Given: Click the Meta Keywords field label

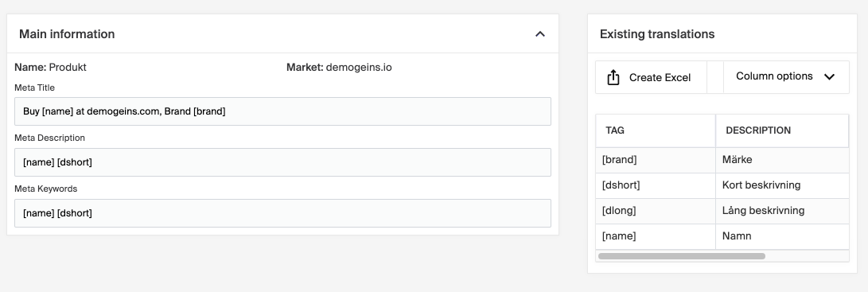Looking at the screenshot, I should (46, 189).
